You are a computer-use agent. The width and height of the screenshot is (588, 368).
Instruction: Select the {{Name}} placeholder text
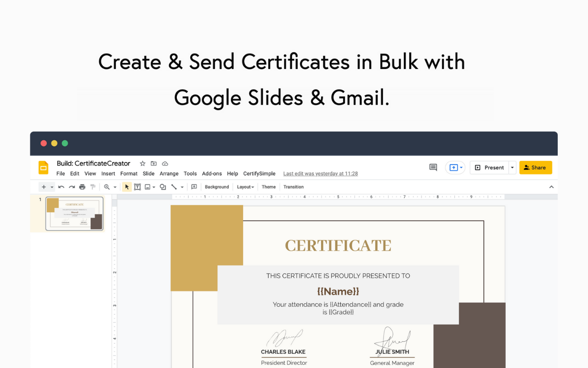[x=338, y=291]
